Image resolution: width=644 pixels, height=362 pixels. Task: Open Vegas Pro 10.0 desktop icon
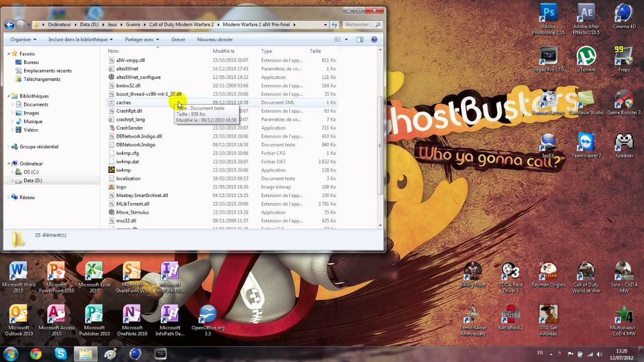(x=548, y=59)
